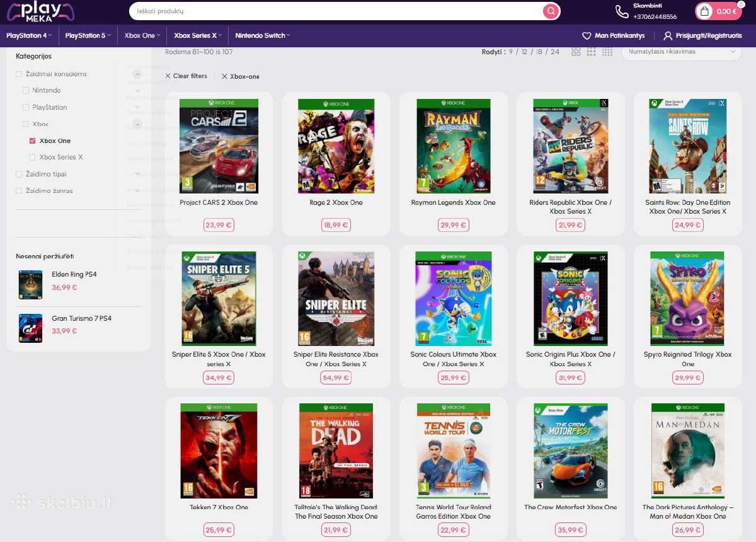Show 24 products per page
The image size is (756, 542).
point(554,52)
